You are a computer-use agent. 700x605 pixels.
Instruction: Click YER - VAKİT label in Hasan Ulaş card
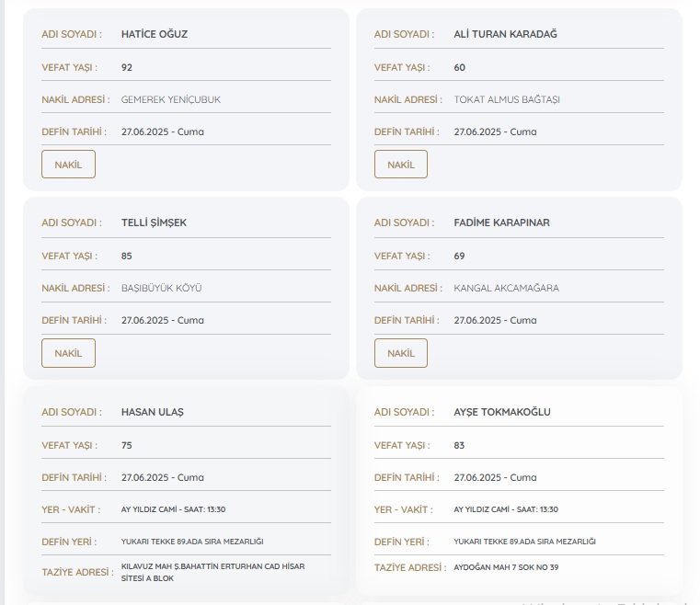tap(71, 509)
